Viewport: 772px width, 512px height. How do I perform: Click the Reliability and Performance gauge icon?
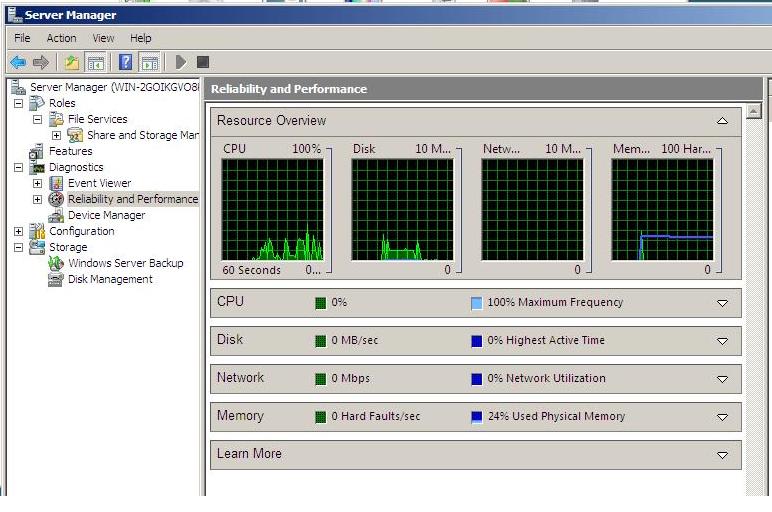click(56, 199)
